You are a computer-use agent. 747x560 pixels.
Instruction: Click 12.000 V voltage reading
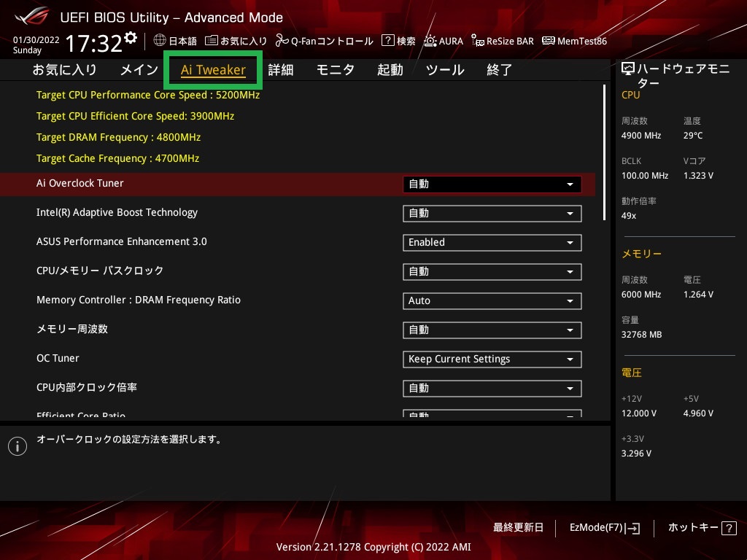coord(639,413)
